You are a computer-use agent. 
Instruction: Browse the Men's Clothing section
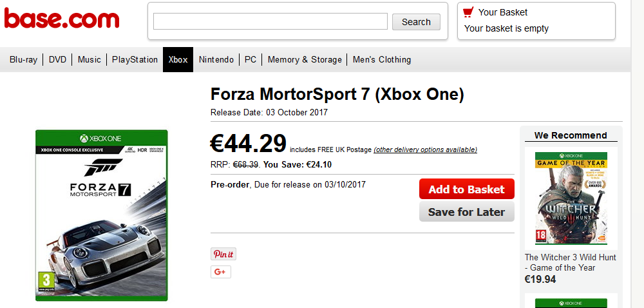(x=382, y=60)
